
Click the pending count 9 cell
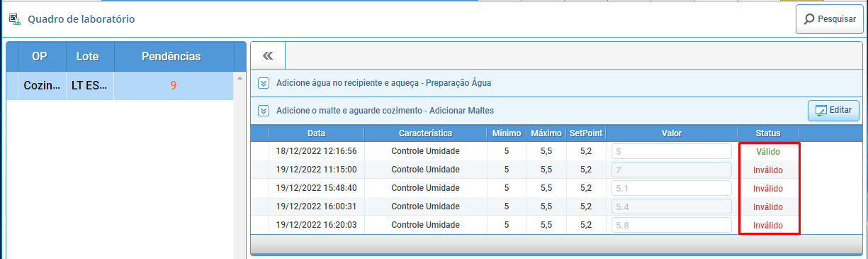[x=174, y=85]
